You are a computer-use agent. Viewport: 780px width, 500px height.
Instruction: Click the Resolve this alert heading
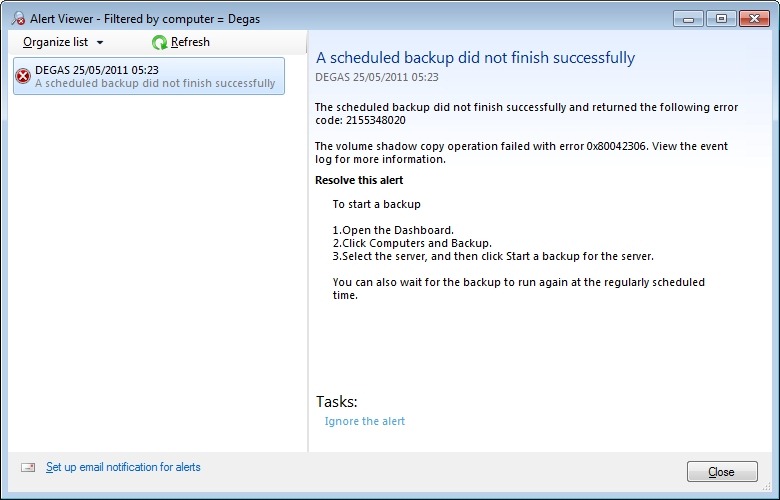tap(359, 181)
